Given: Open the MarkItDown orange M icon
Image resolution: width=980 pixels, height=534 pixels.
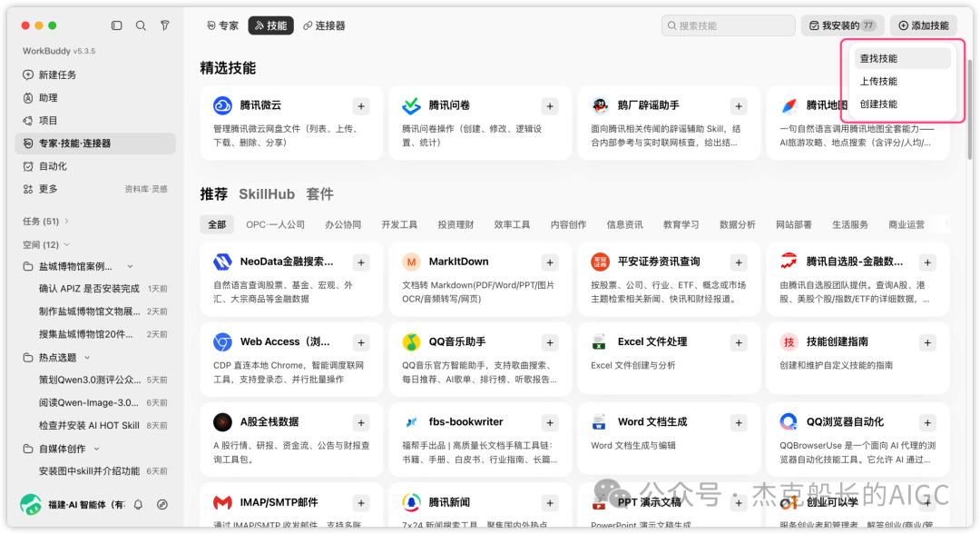Looking at the screenshot, I should point(411,262).
